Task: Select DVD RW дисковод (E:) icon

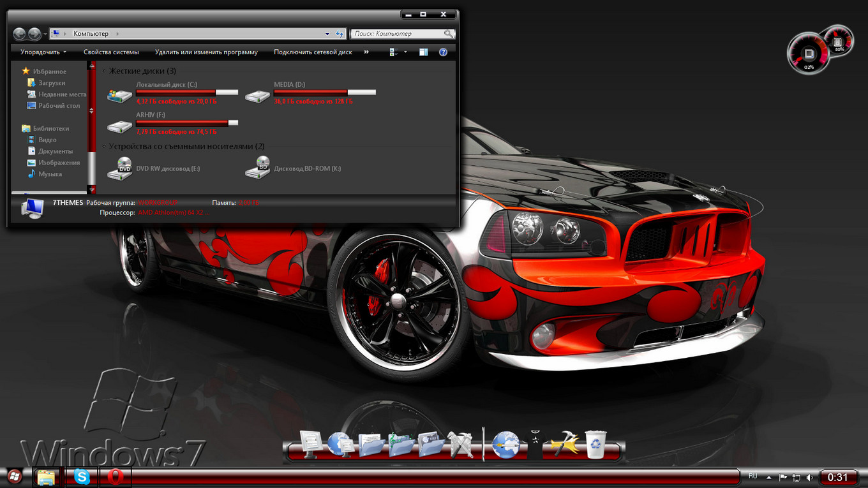Action: pos(119,168)
